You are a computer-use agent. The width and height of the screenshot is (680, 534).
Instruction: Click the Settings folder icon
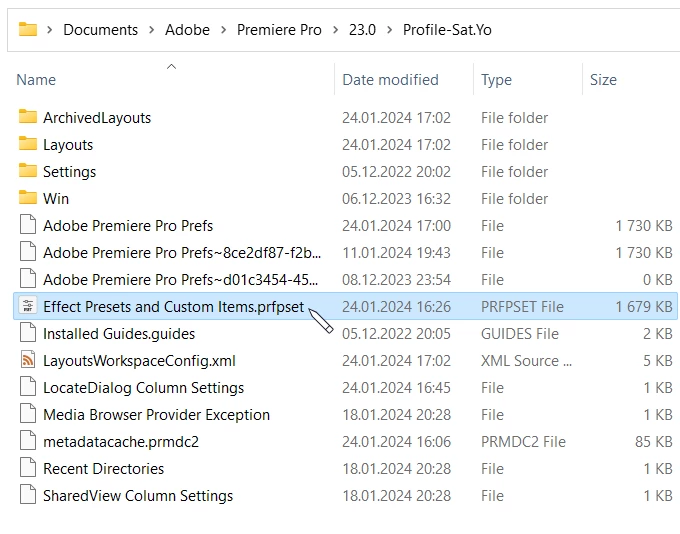click(28, 171)
